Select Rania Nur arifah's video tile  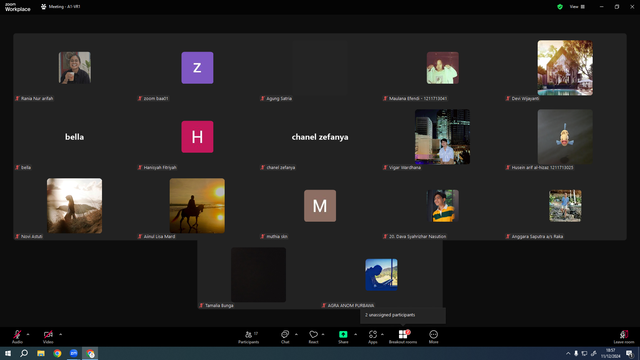pyautogui.click(x=75, y=68)
